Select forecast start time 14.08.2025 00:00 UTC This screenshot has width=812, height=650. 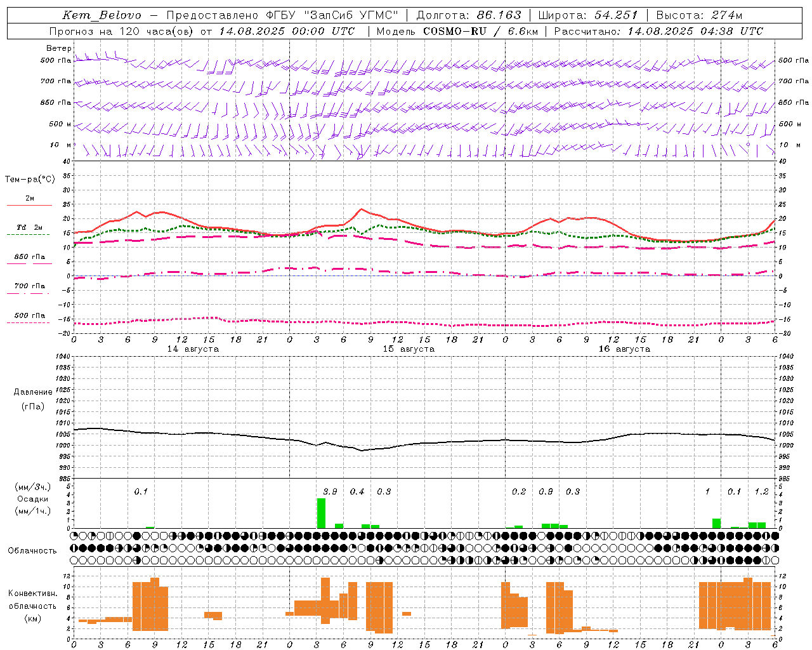point(287,31)
